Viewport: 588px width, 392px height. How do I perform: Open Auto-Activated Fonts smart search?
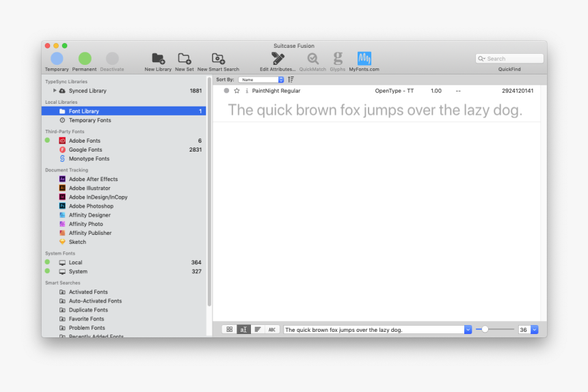(95, 301)
